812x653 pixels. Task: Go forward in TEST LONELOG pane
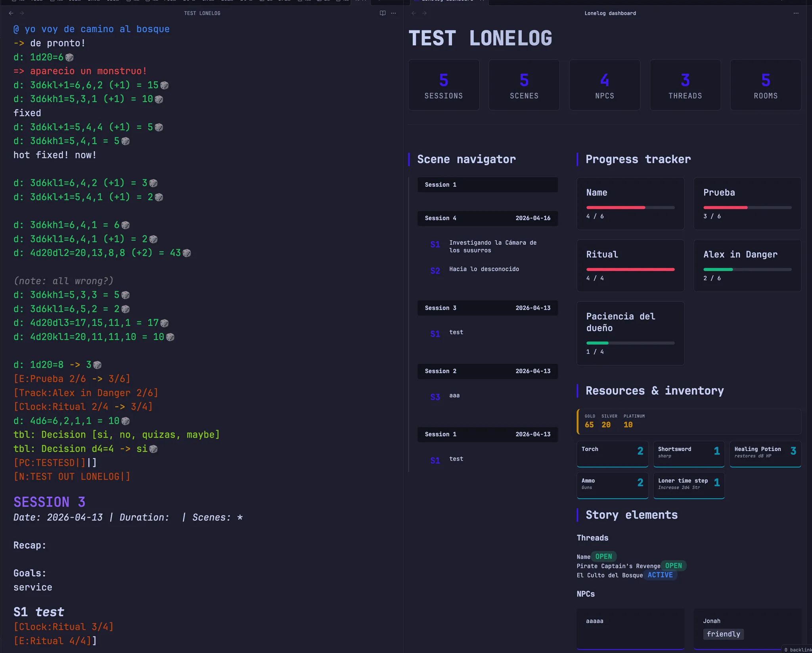[22, 13]
